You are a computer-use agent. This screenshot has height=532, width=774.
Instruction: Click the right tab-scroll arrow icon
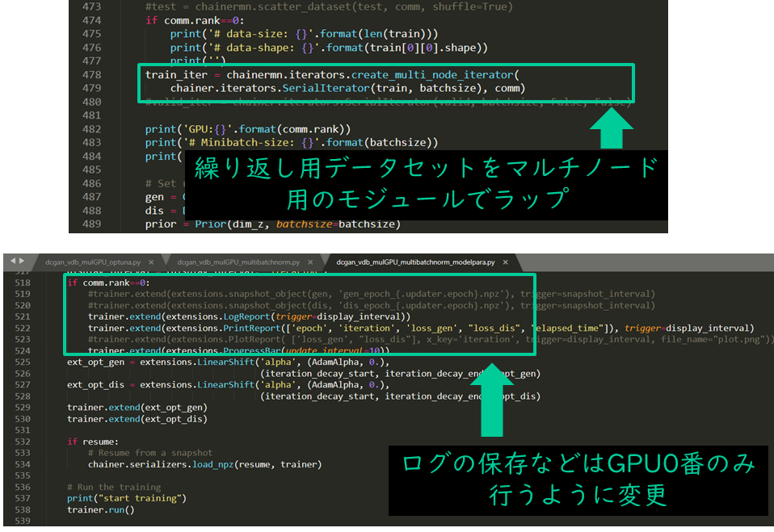click(21, 261)
